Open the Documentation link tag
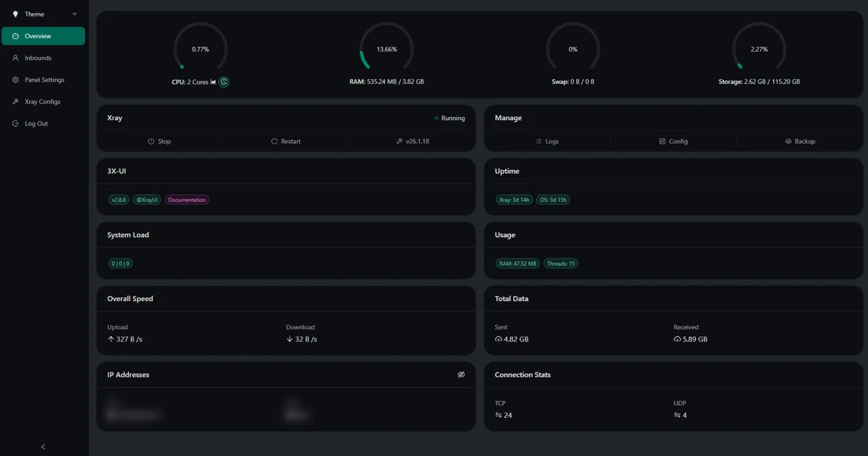 [187, 199]
